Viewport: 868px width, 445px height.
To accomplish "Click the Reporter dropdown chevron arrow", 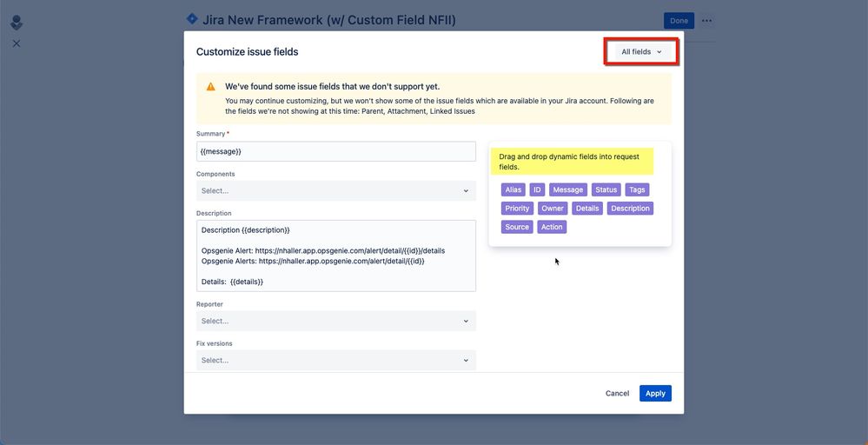I will [466, 321].
